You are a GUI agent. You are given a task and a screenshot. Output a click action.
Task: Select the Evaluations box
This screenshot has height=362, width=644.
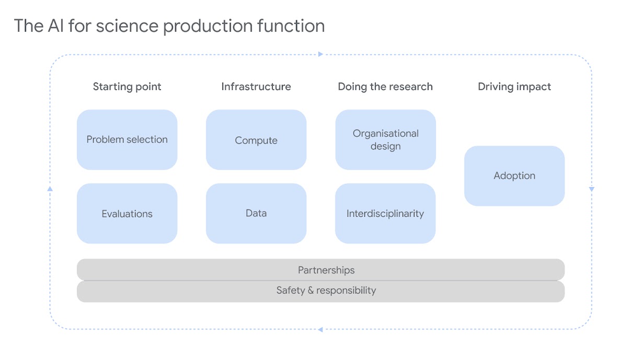127,213
